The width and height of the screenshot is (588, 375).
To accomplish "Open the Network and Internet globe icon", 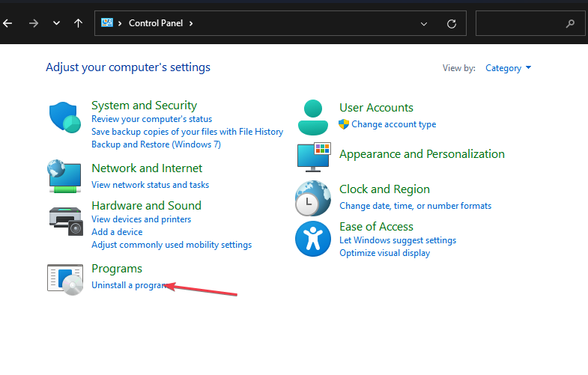I will tap(64, 177).
